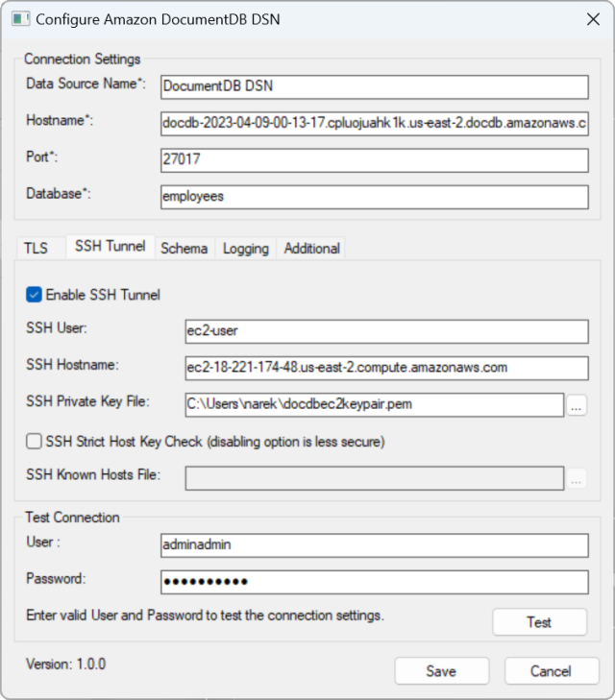
Task: Cancel the DSN configuration dialog
Action: click(552, 671)
